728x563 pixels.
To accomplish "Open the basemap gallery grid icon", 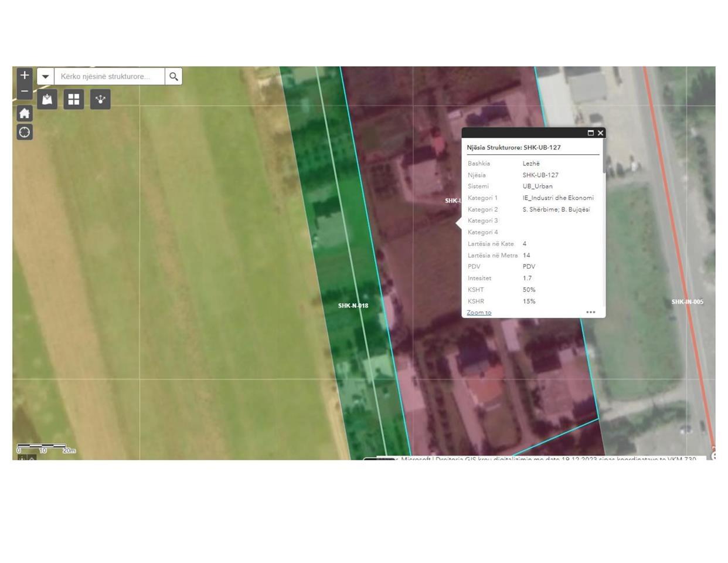I will click(x=74, y=99).
